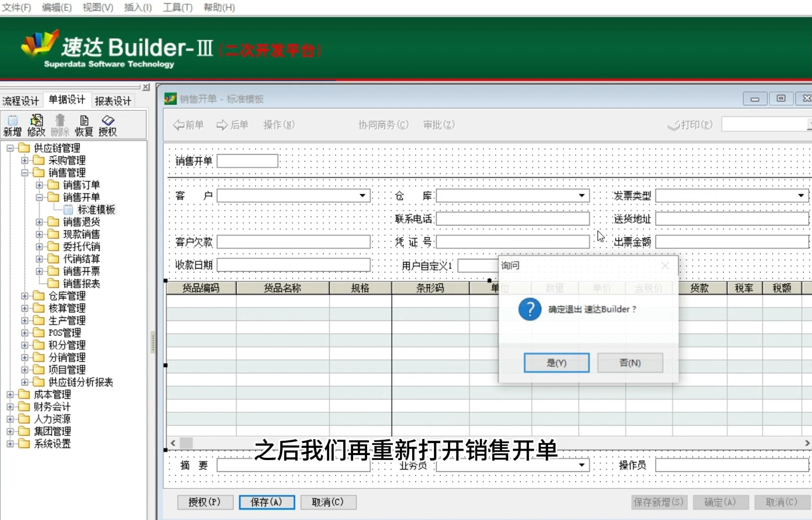Click the 授权 icon in toolbar
Screen dimensions: 812x520
click(x=108, y=124)
